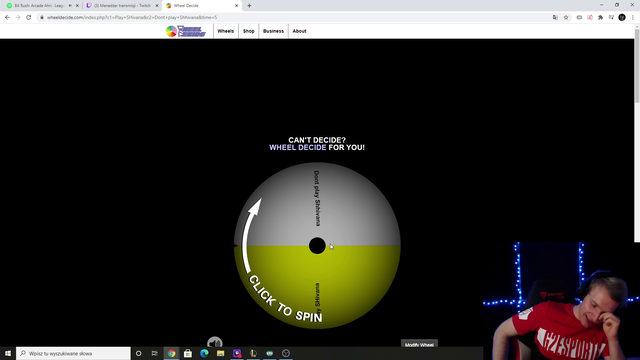Click the red extension icon
This screenshot has height=360, width=640.
(x=590, y=18)
